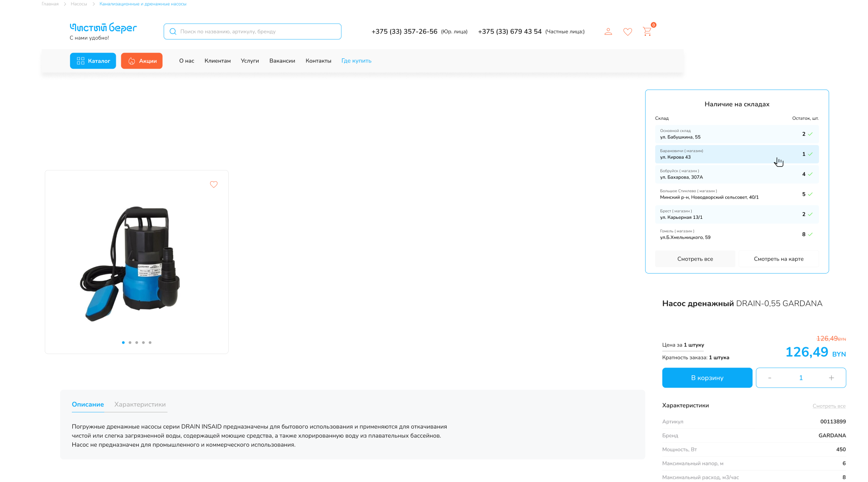This screenshot has height=482, width=868.
Task: Open the user account icon
Action: pos(608,32)
